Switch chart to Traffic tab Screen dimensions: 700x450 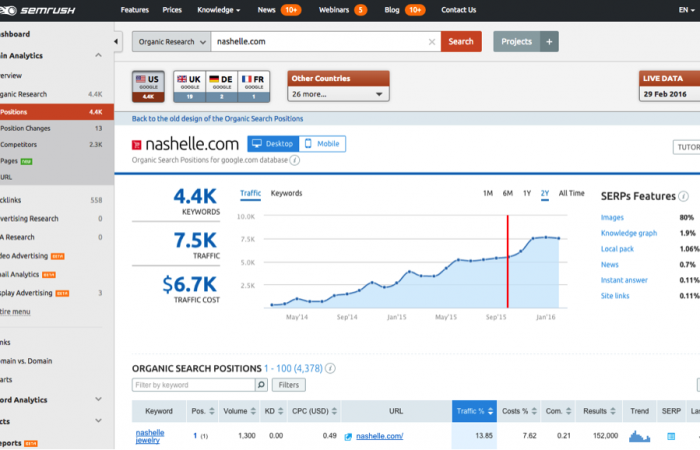(250, 193)
